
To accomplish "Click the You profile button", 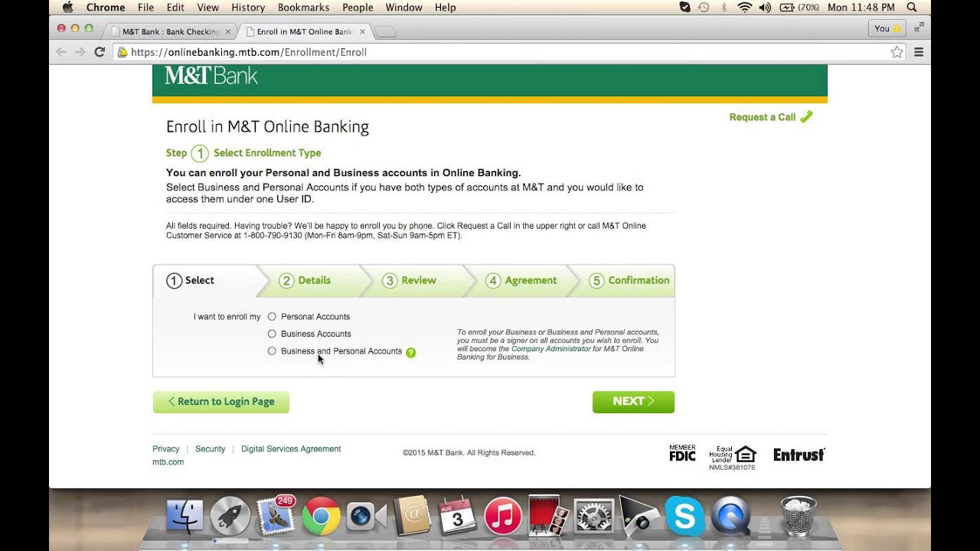I will [x=887, y=28].
